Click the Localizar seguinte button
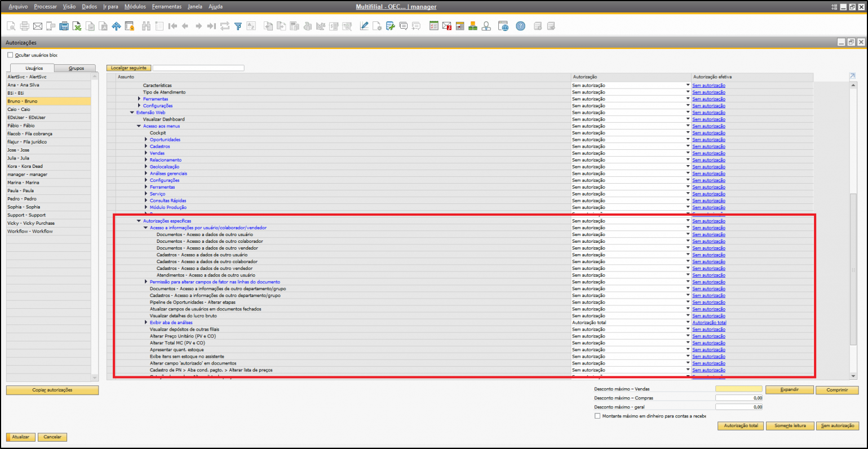Image resolution: width=868 pixels, height=449 pixels. coord(129,68)
